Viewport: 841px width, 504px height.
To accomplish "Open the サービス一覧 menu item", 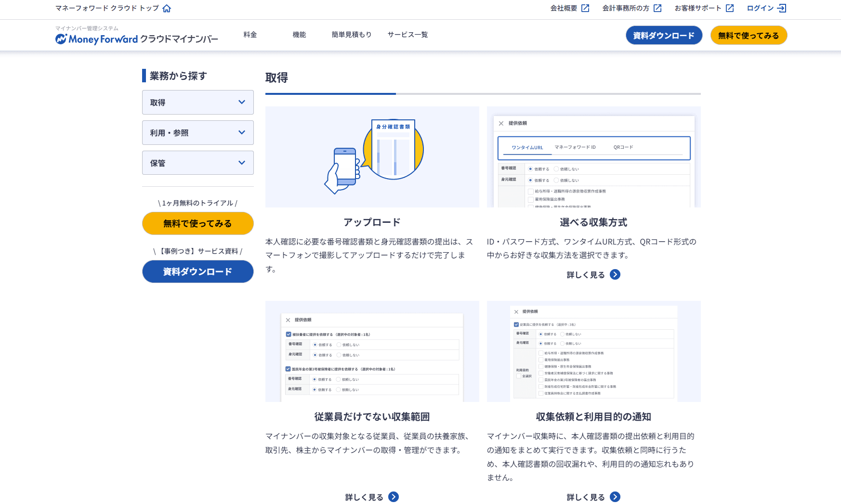I will click(408, 35).
